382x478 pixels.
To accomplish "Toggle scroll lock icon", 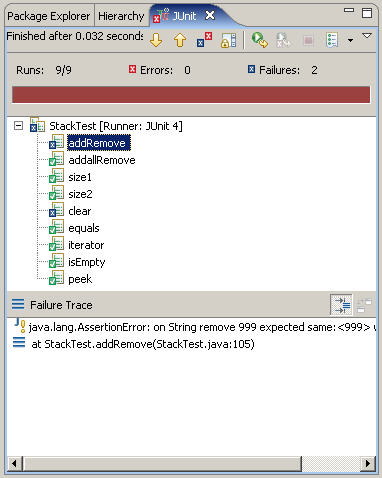I will click(x=229, y=40).
